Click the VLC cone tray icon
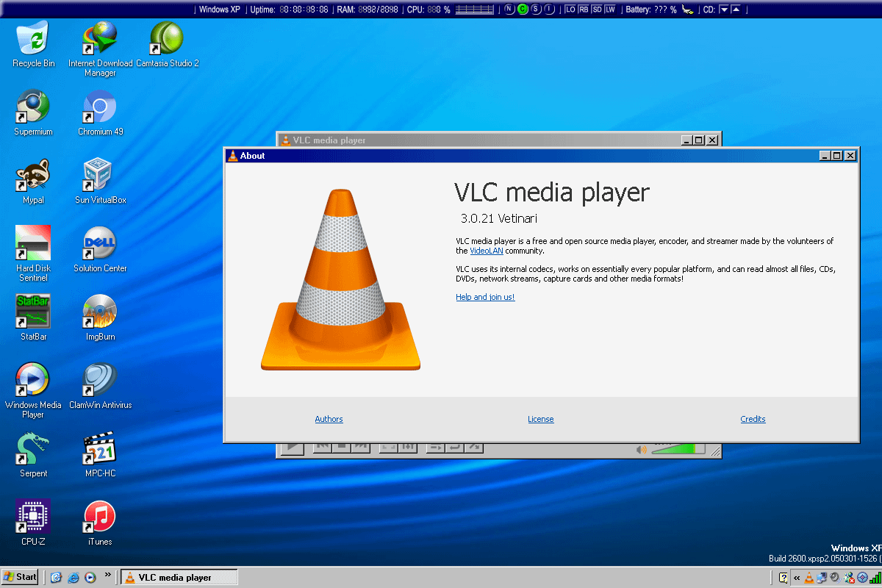 tap(809, 578)
